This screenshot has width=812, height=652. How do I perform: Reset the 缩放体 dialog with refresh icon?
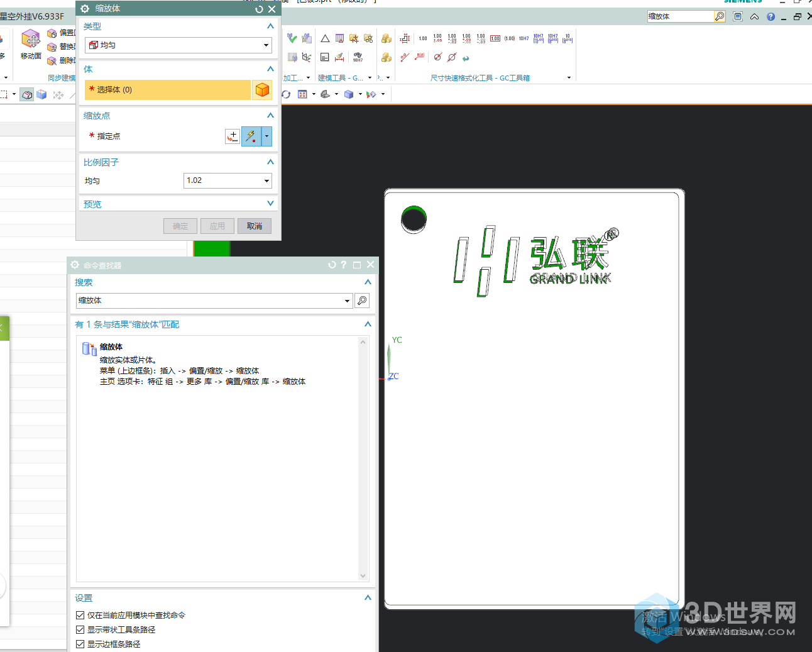pos(259,9)
